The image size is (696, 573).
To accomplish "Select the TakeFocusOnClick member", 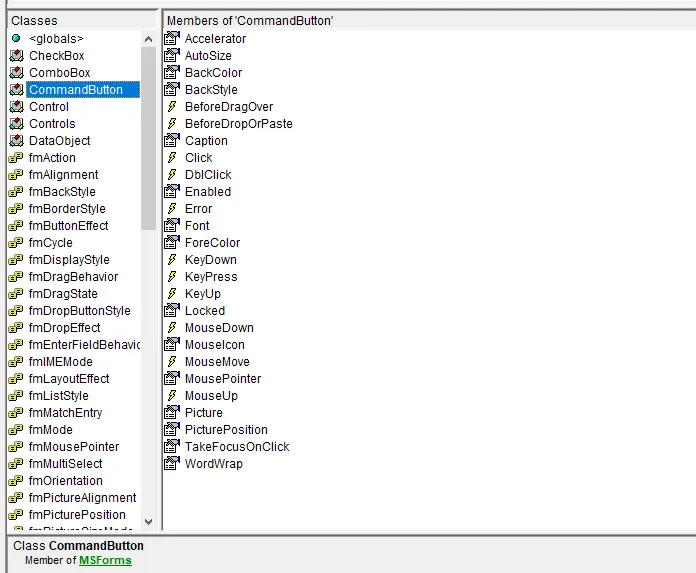I will pos(237,447).
